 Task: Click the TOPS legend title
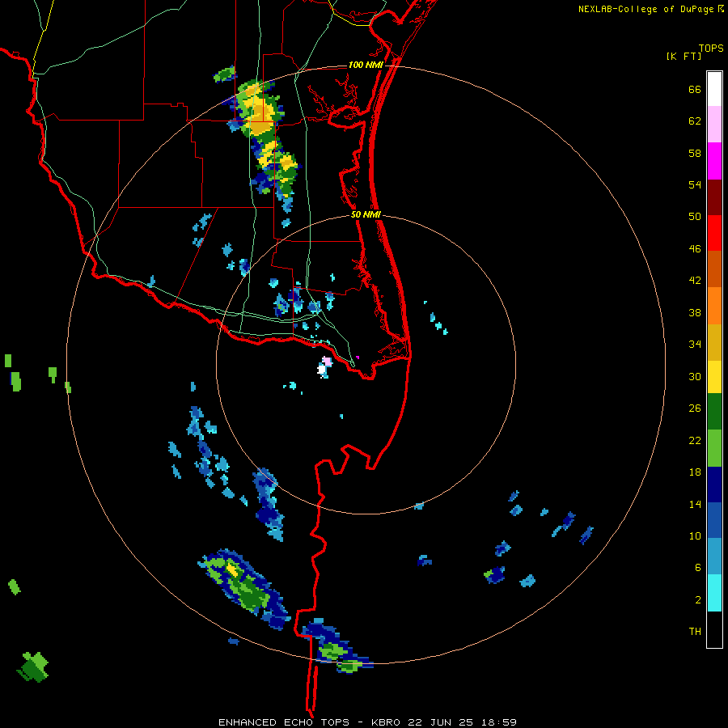click(711, 48)
